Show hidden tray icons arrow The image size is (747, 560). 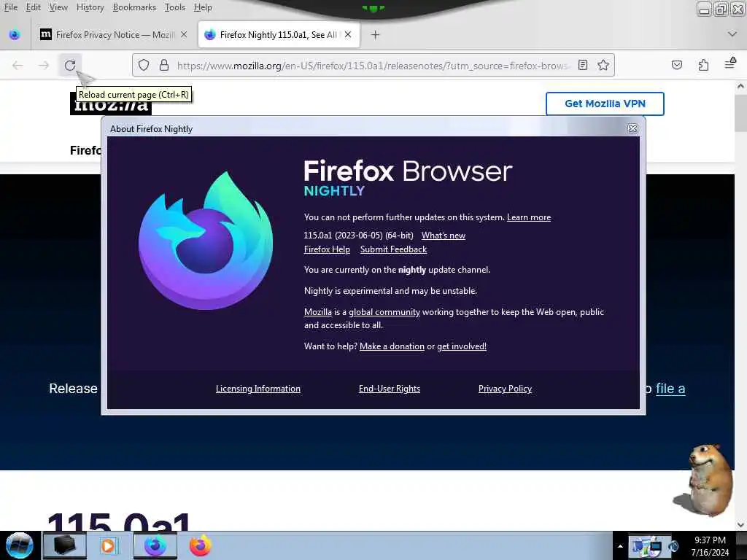point(620,546)
